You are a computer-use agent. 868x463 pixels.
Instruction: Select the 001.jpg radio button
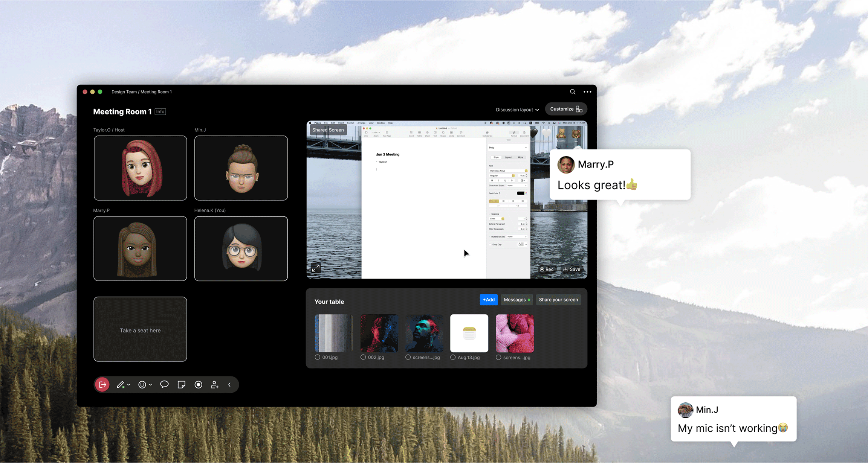318,357
